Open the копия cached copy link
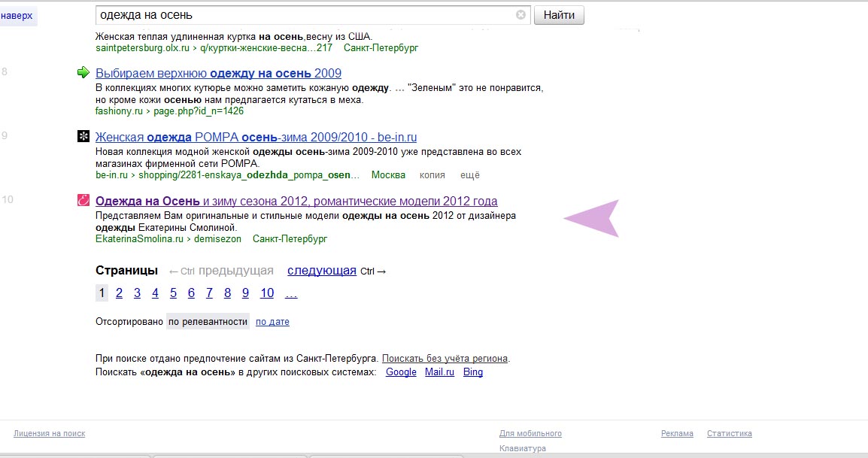 click(432, 175)
